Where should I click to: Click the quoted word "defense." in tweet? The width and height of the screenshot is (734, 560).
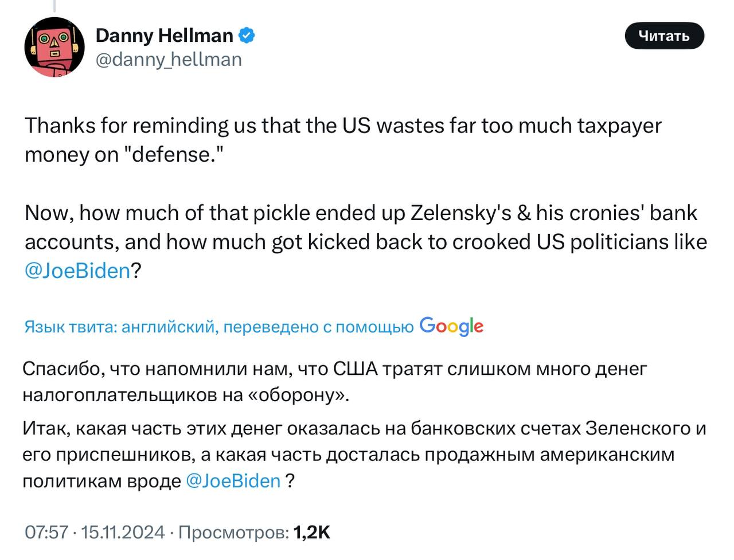pyautogui.click(x=173, y=154)
